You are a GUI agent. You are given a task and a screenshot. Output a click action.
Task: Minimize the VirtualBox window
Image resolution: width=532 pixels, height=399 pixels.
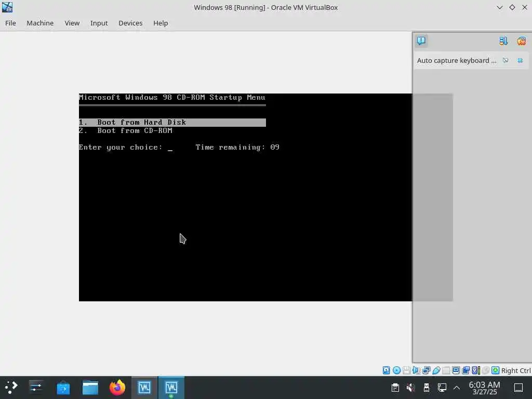pos(499,7)
